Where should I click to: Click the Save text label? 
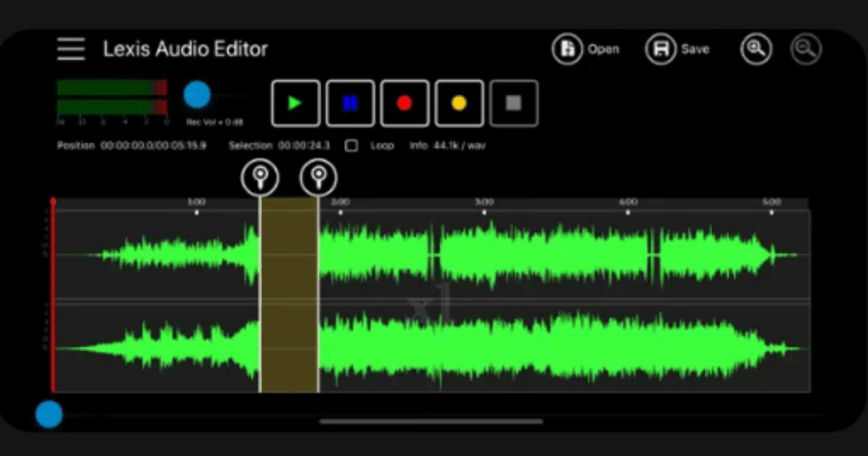[695, 49]
